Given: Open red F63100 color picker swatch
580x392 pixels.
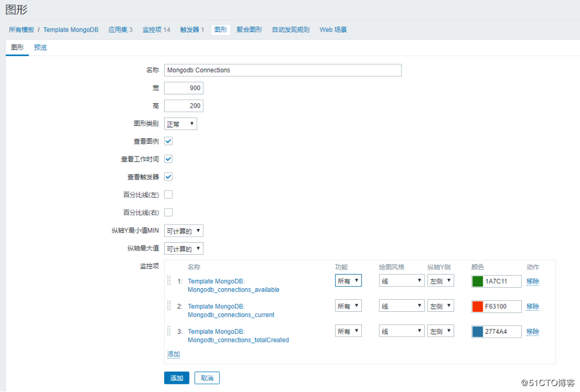Looking at the screenshot, I should (477, 306).
